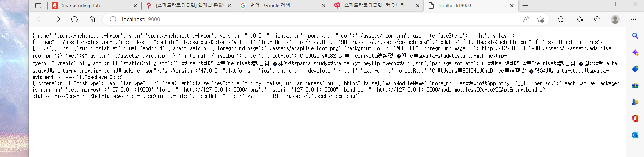This screenshot has height=157, width=644.
Task: Maximize the browser window
Action: coord(617,4)
